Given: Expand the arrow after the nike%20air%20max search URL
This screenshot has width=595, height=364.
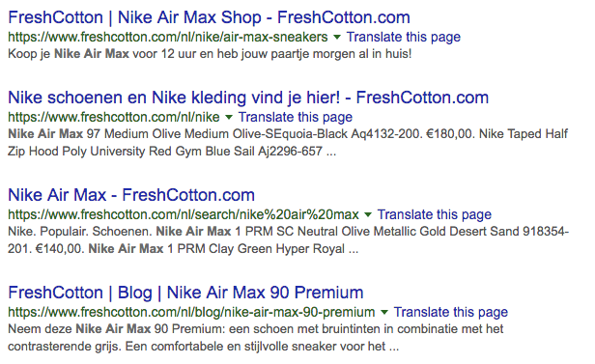Looking at the screenshot, I should coord(368,214).
